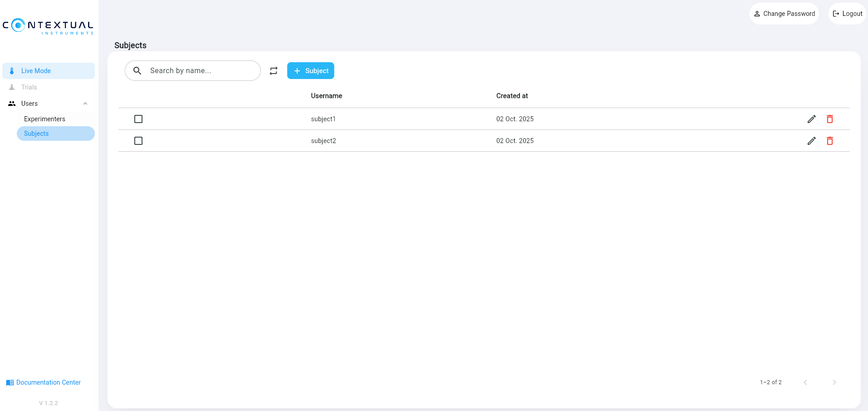Click the pencil edit icon for subject1

tap(811, 119)
